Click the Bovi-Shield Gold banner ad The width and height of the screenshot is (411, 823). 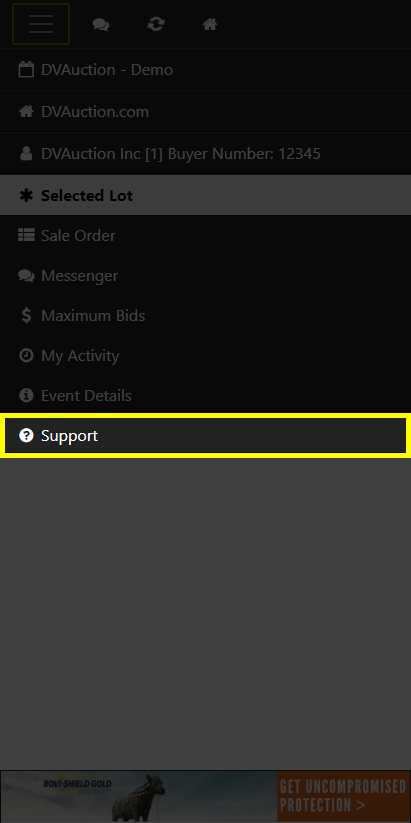pos(205,796)
